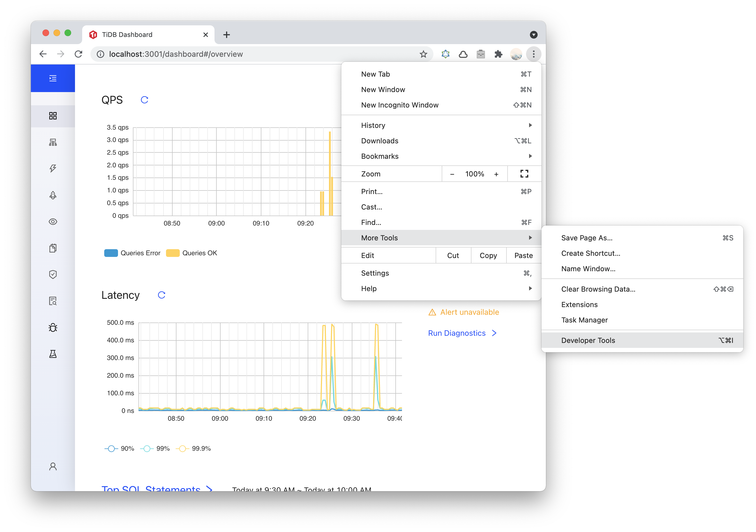Viewport: 756px width, 532px height.
Task: Click the bug-shaped diagnostics icon
Action: coord(53,327)
